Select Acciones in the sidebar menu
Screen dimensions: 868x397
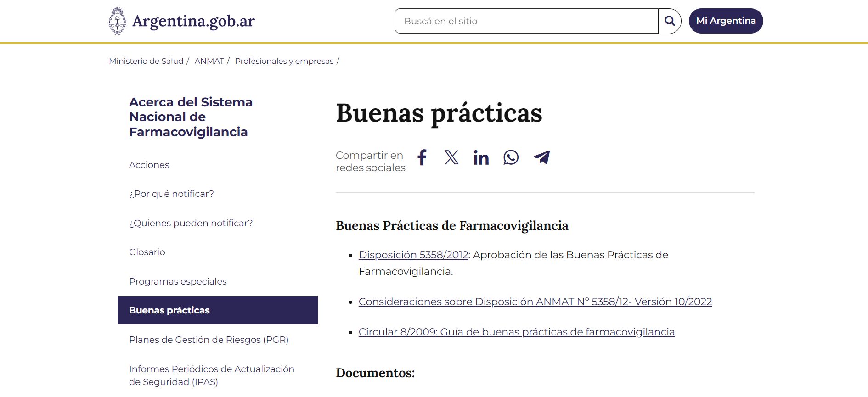click(x=149, y=165)
